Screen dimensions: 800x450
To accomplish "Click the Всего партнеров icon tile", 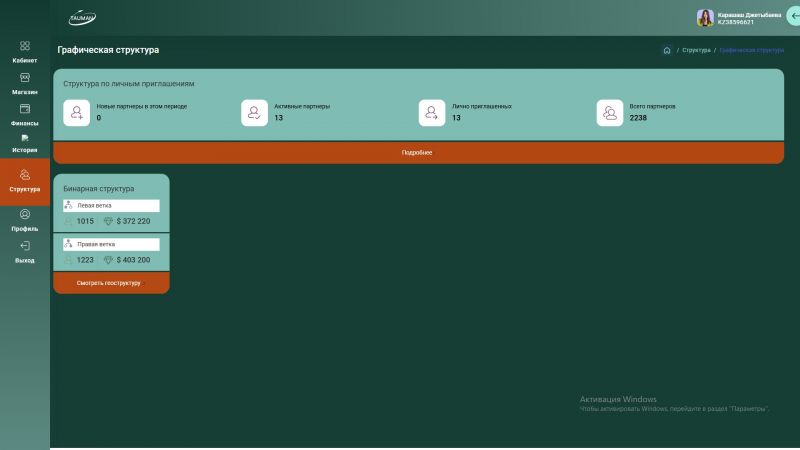I will click(x=610, y=113).
